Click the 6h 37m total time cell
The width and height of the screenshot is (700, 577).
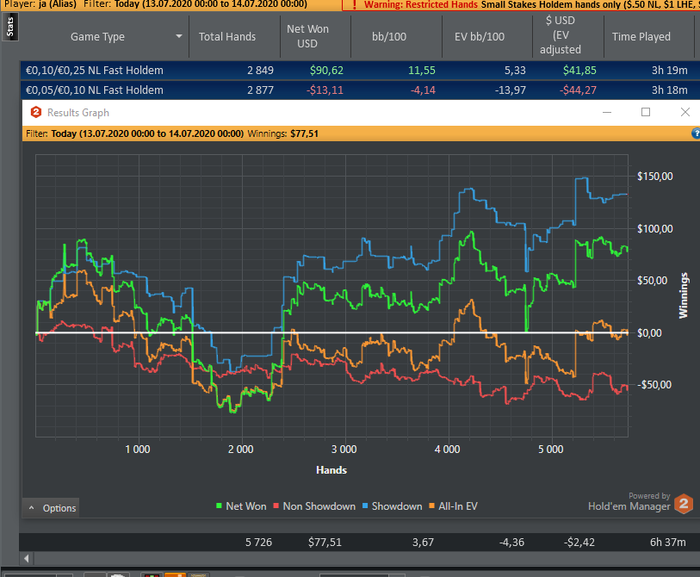pos(668,542)
